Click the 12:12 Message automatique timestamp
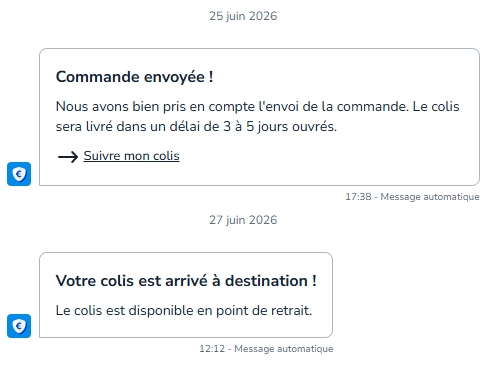 pyautogui.click(x=266, y=349)
